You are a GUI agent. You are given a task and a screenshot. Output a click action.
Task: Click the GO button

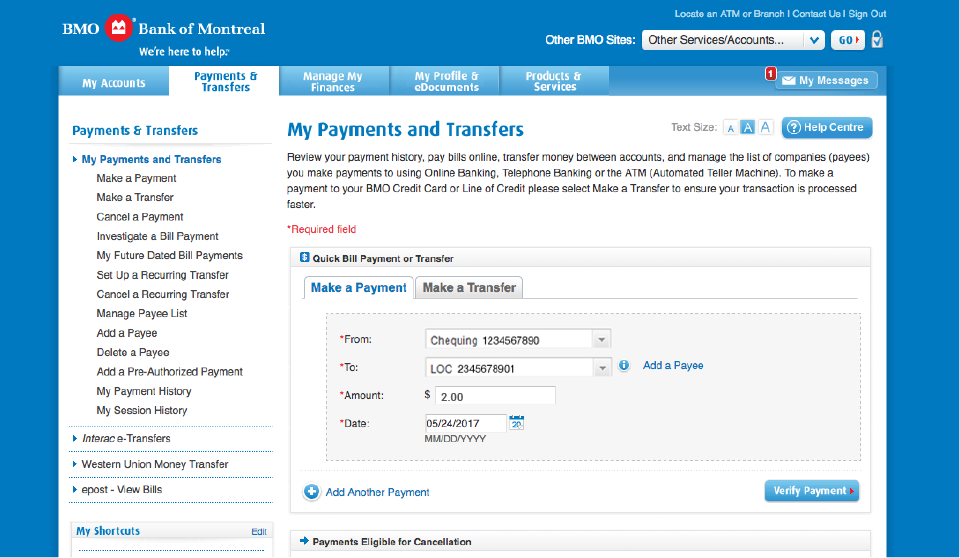click(848, 40)
